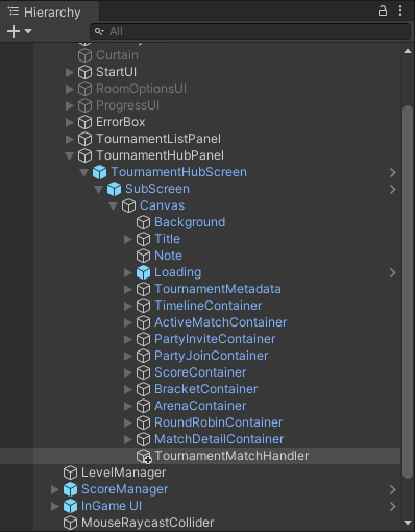Select the ErrorBox object
415x532 pixels.
[120, 122]
